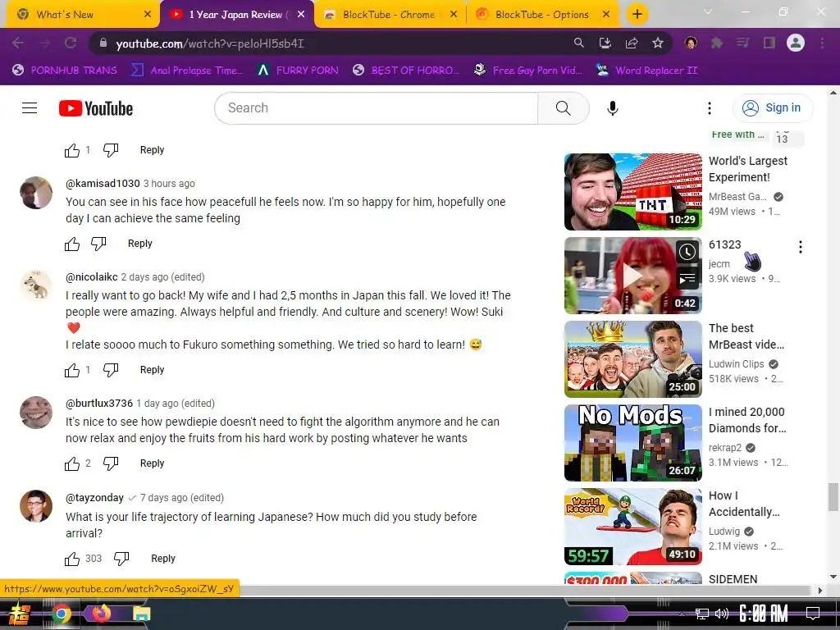Open the YouTube hamburger guide menu
840x630 pixels.
coord(30,108)
